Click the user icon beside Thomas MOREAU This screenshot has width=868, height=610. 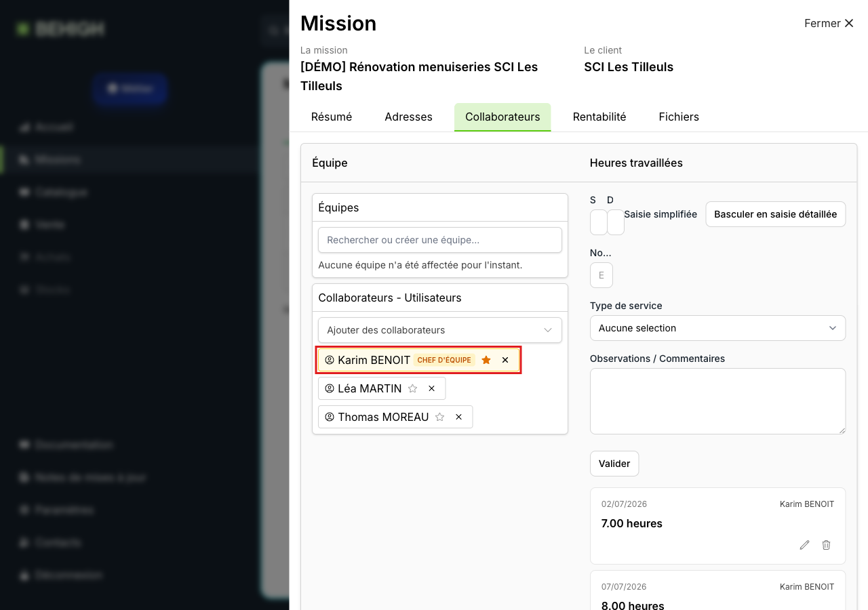[330, 417]
